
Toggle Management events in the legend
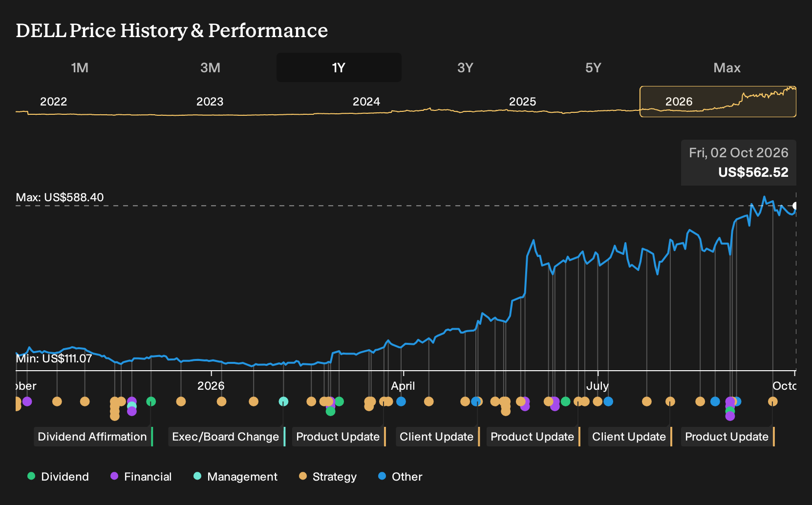(235, 476)
